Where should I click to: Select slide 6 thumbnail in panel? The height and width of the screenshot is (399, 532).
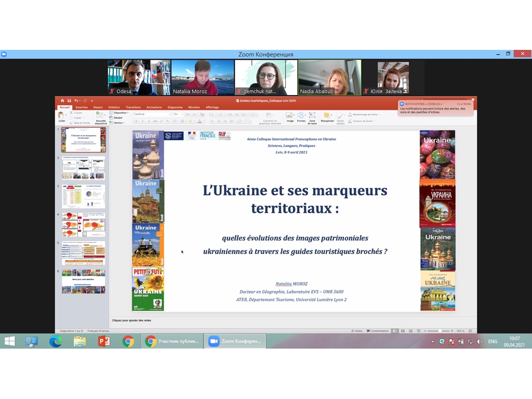click(84, 281)
